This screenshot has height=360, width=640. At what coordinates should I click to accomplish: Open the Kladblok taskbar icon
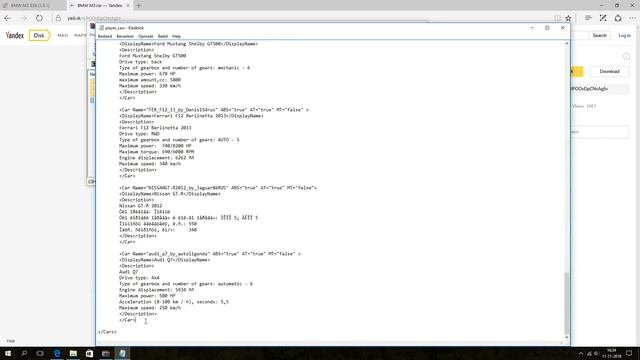coord(122,353)
